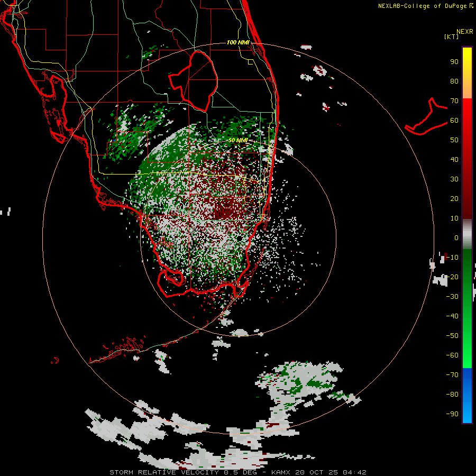
Task: Click the positive 50 tick label on the scale
Action: 454,140
